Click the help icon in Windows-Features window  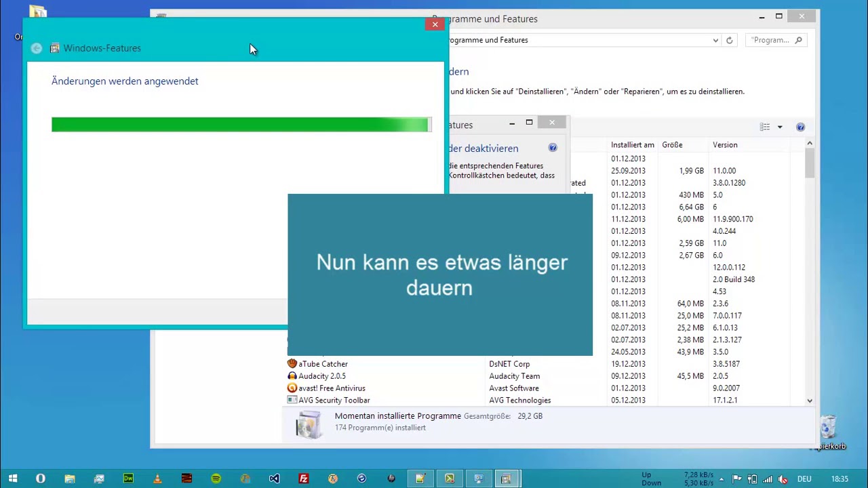[x=553, y=148]
